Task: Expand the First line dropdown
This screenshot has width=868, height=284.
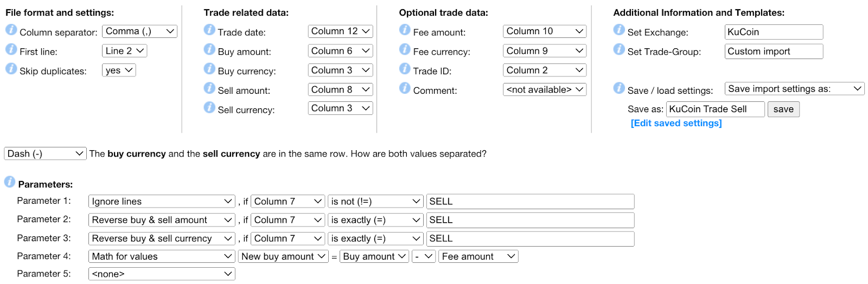Action: pos(124,51)
